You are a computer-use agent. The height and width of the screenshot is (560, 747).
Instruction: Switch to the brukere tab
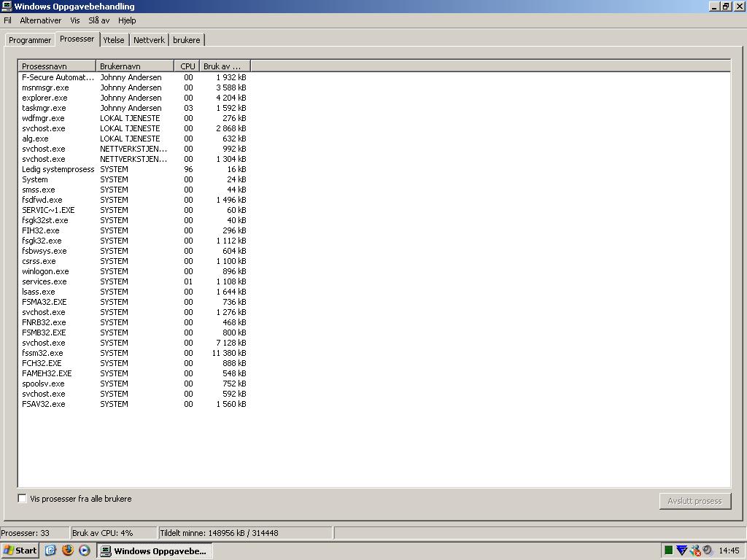pos(186,40)
